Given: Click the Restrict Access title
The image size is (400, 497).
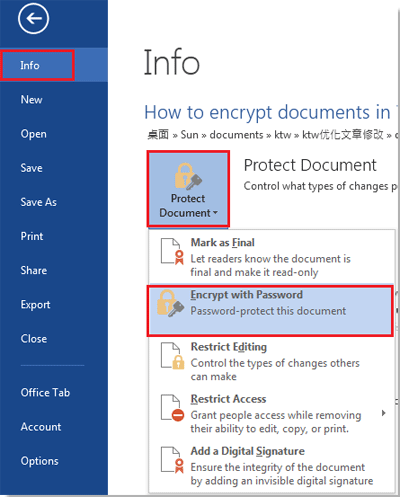Looking at the screenshot, I should pos(228,399).
